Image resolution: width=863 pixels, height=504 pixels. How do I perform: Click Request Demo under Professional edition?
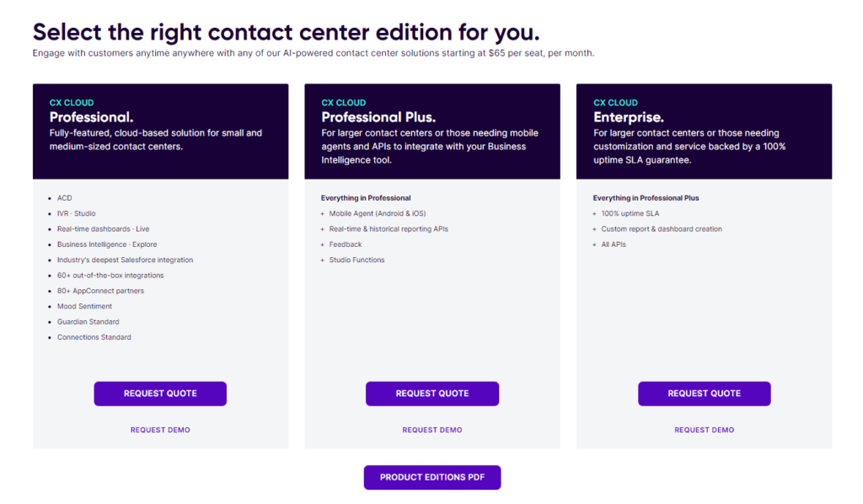159,430
